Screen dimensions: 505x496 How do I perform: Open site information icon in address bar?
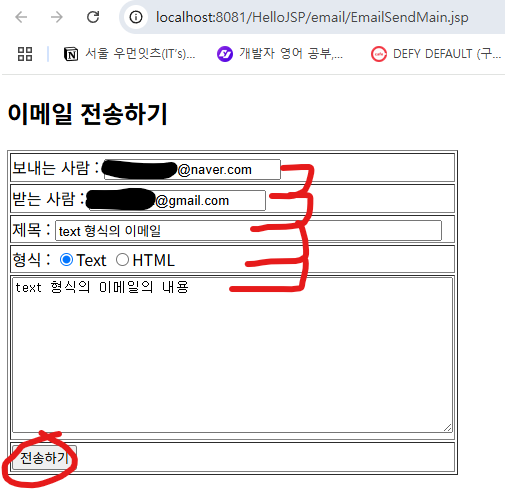pos(136,17)
